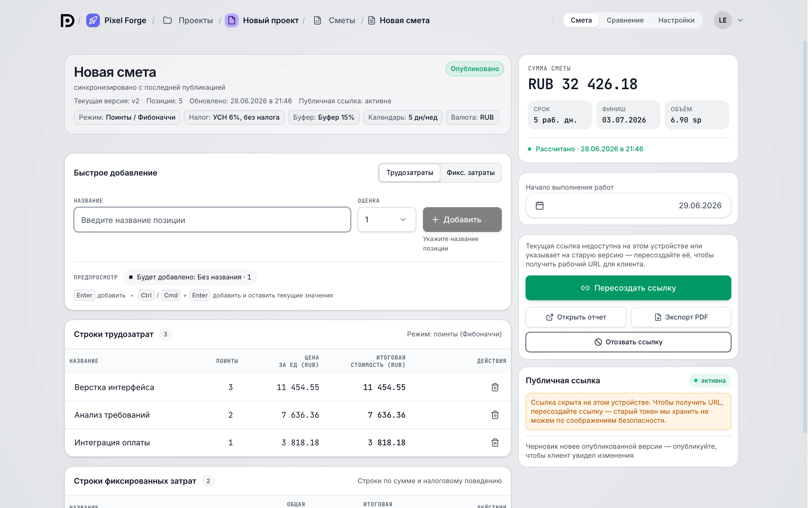This screenshot has width=812, height=508.
Task: Click the start date field showing 29.06.2026
Action: click(628, 205)
